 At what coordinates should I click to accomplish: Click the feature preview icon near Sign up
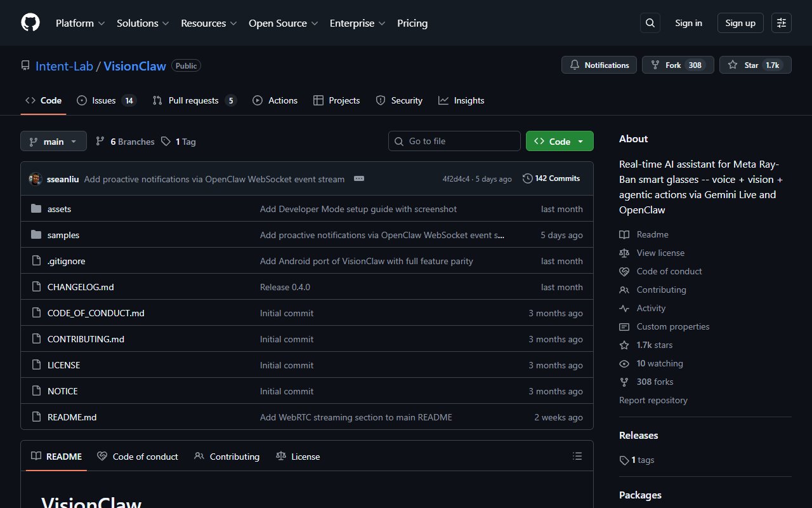point(781,23)
